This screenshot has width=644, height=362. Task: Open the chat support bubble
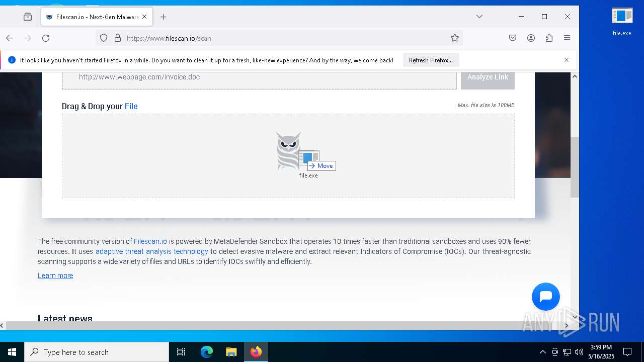click(546, 296)
